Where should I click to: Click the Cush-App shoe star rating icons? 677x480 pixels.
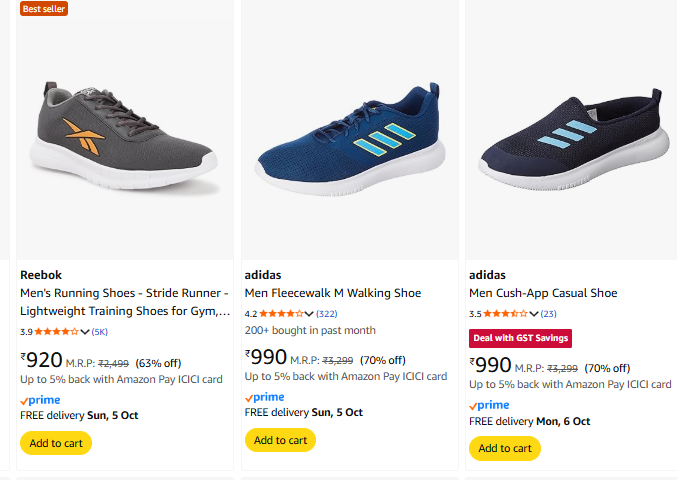(x=505, y=313)
